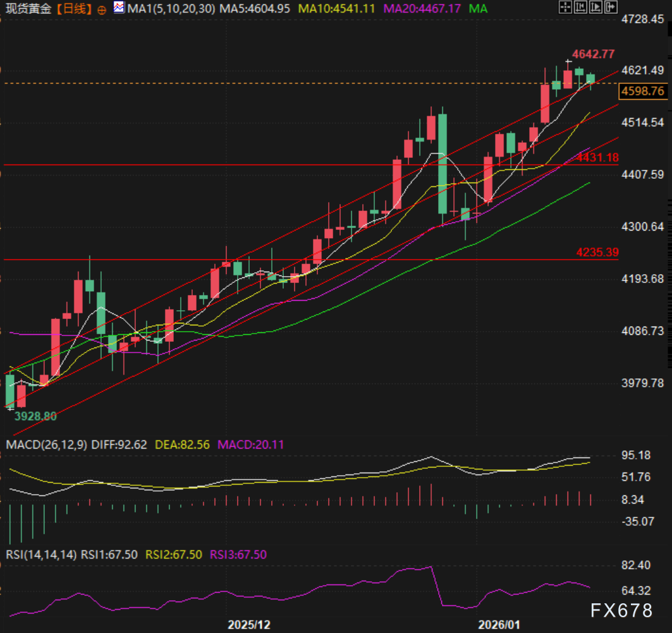Click the chart-axis icon with left-pointing bar arrow
672x633 pixels.
(x=581, y=7)
